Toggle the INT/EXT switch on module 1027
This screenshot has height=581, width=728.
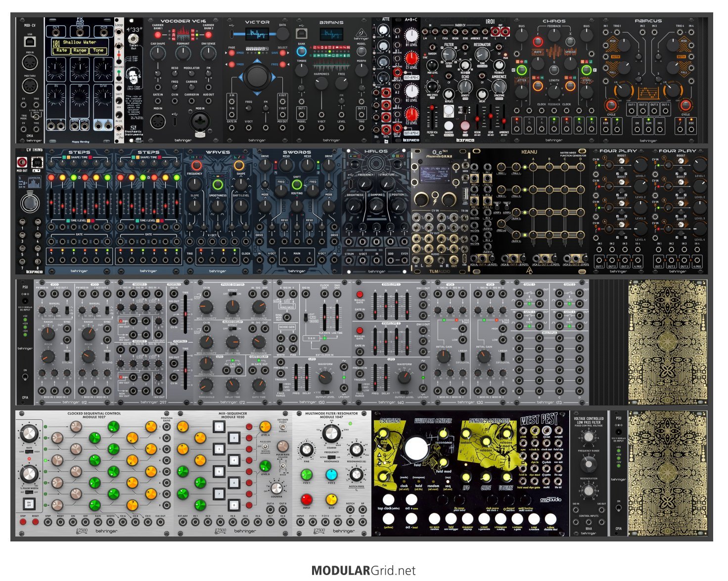coord(29,492)
